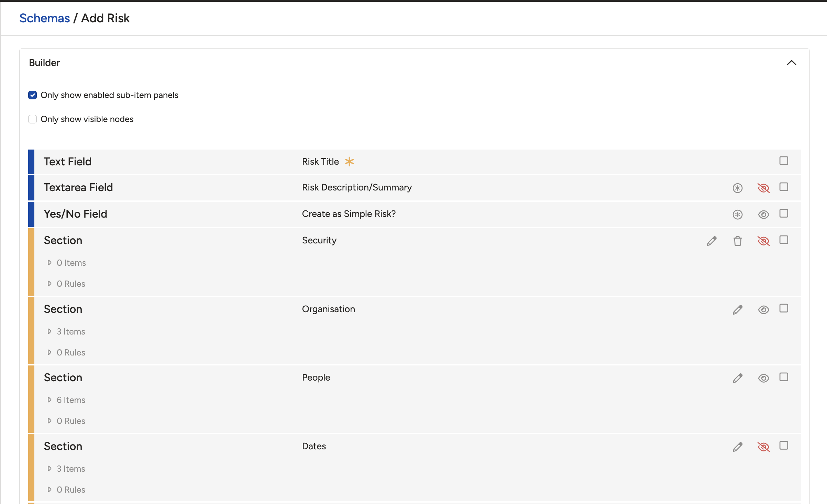Click the orange required star next to Risk Title
Image resolution: width=827 pixels, height=504 pixels.
tap(349, 162)
